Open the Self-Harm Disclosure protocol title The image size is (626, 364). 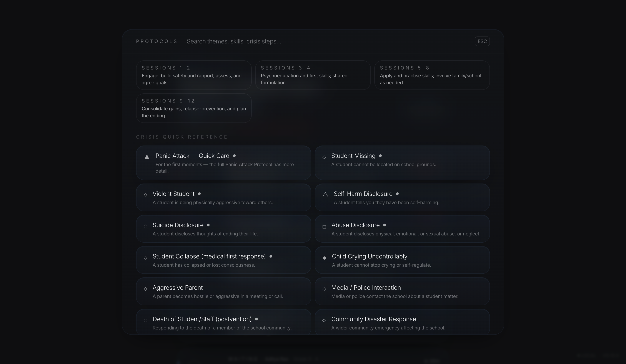point(363,194)
